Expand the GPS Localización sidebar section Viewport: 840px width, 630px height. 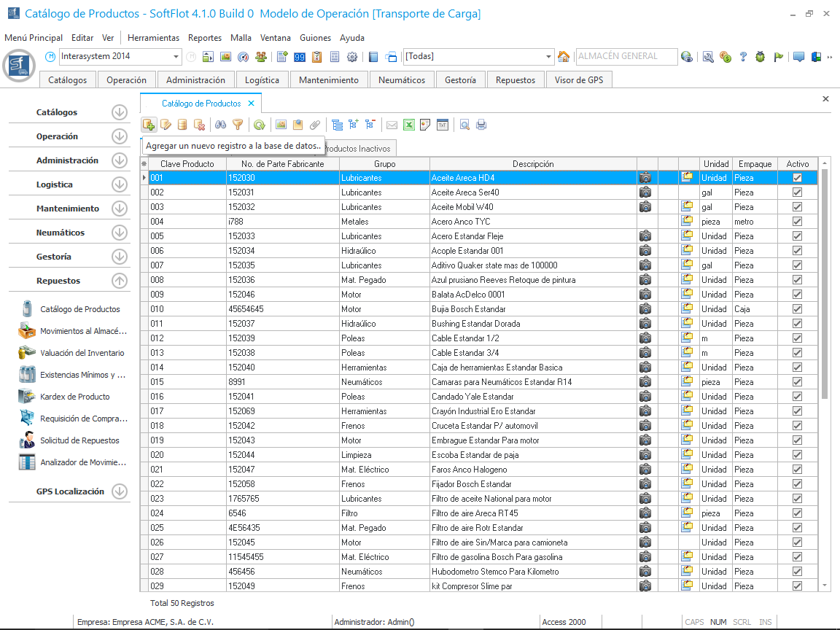pos(120,491)
